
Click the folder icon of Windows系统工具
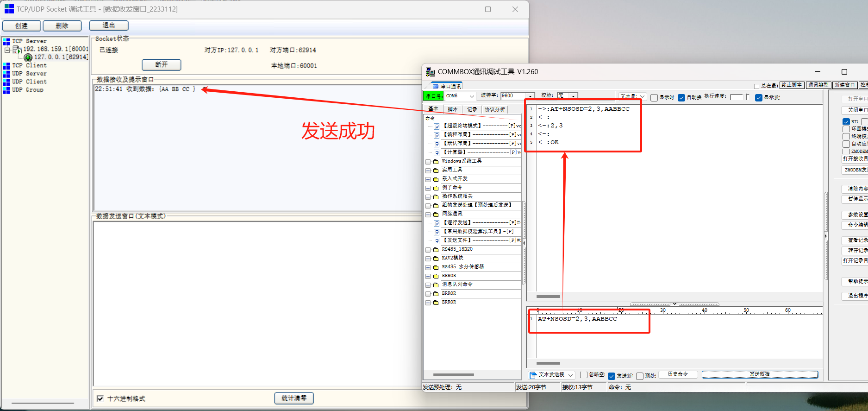coord(436,162)
